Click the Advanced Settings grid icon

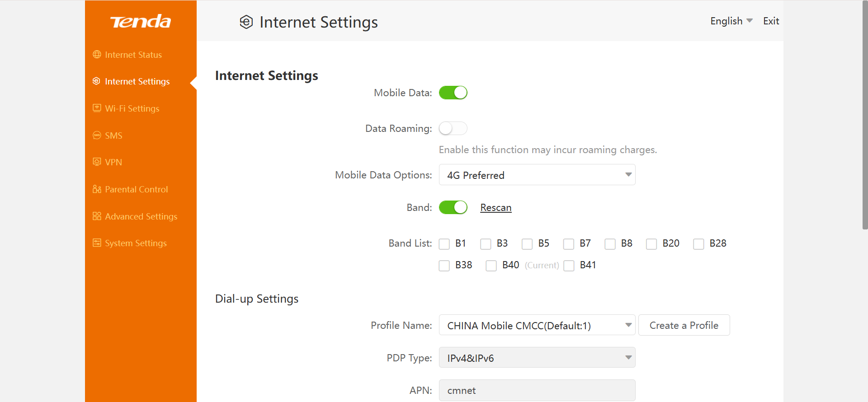[x=97, y=216]
